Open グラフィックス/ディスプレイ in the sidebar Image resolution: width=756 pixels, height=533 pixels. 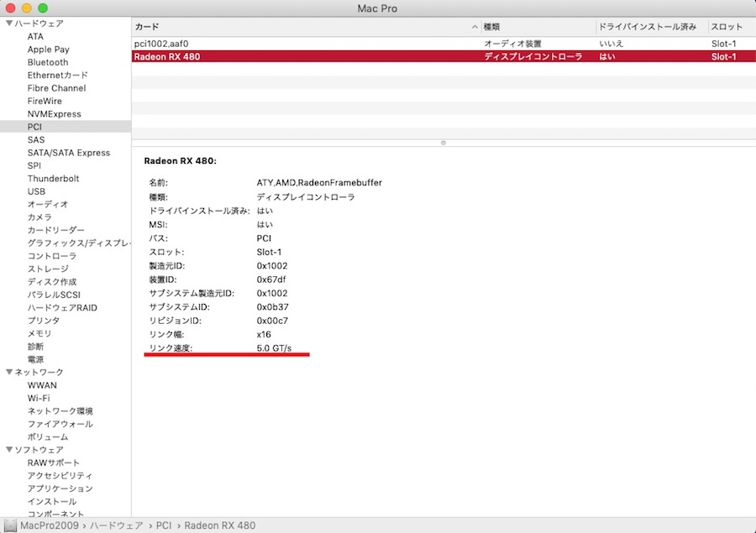[x=79, y=243]
